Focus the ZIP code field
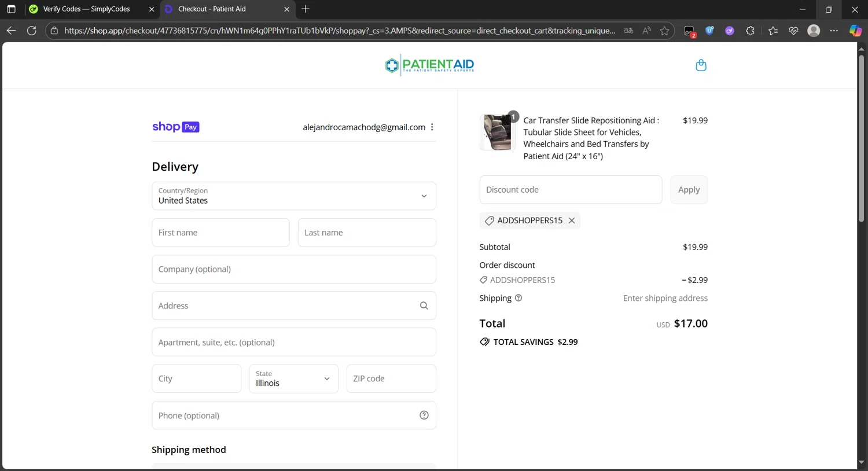The image size is (868, 471). pyautogui.click(x=391, y=378)
